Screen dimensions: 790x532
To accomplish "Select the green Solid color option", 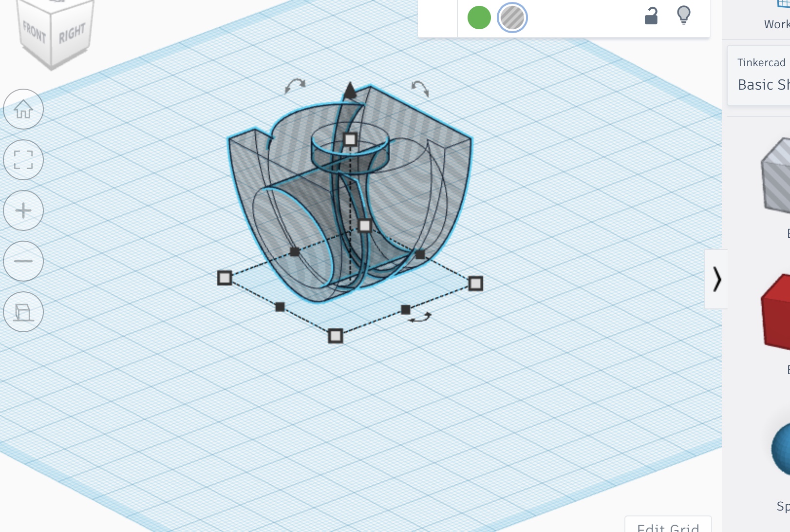I will point(479,18).
